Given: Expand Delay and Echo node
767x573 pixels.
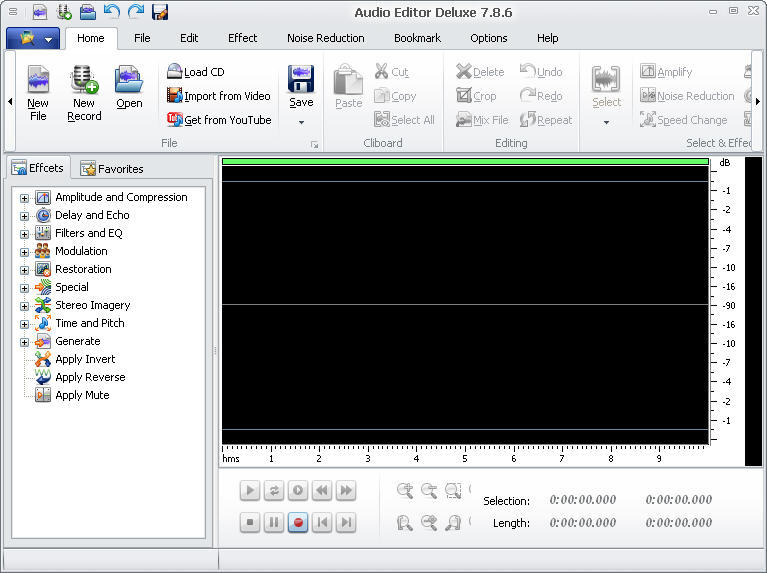Looking at the screenshot, I should point(24,216).
